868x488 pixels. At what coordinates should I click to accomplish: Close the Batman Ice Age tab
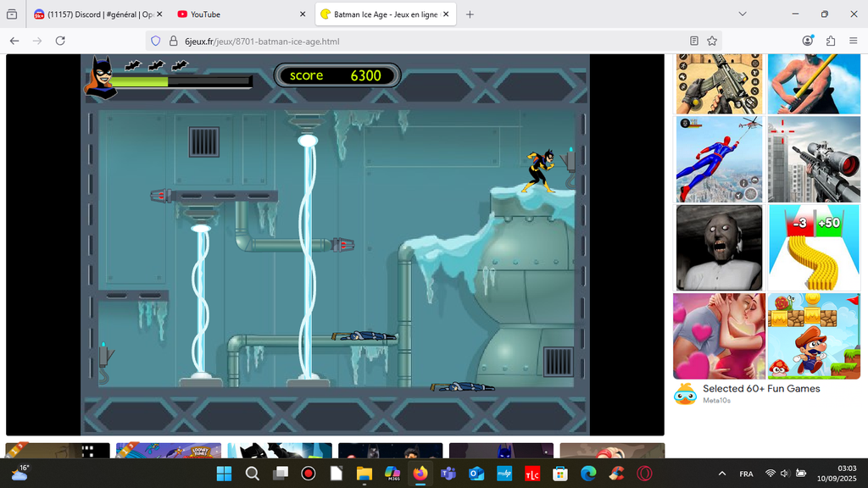click(446, 14)
